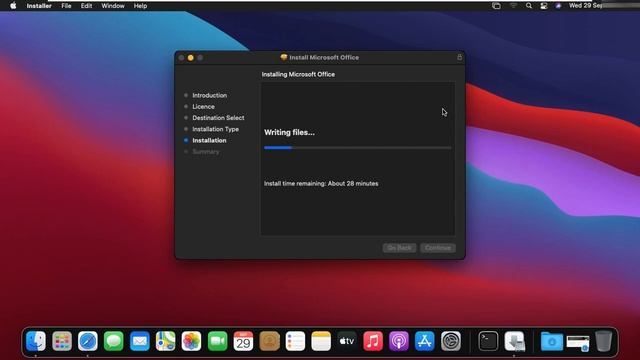
Task: Launch Safari from the dock
Action: pos(88,341)
